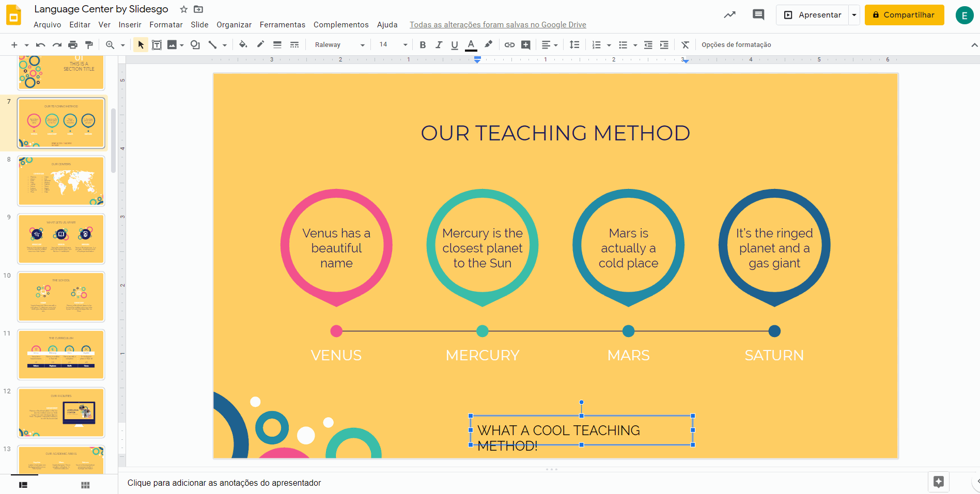Open the Raleway font dropdown
The image size is (980, 494).
click(x=339, y=45)
